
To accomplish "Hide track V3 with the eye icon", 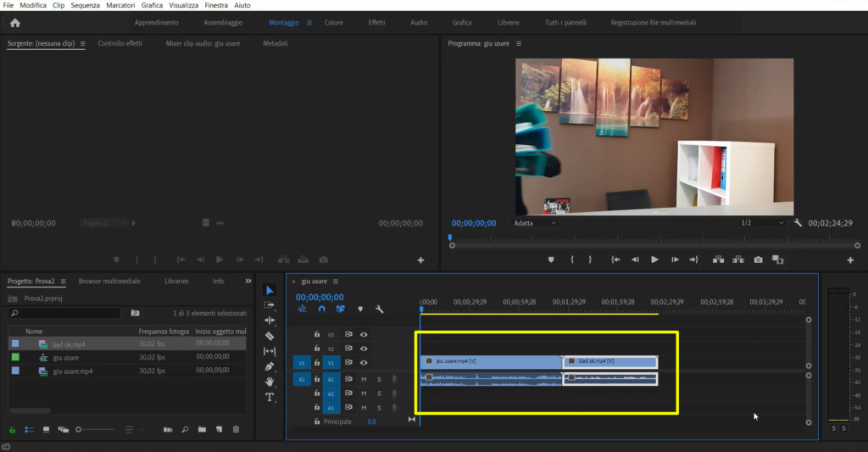I will tap(364, 335).
